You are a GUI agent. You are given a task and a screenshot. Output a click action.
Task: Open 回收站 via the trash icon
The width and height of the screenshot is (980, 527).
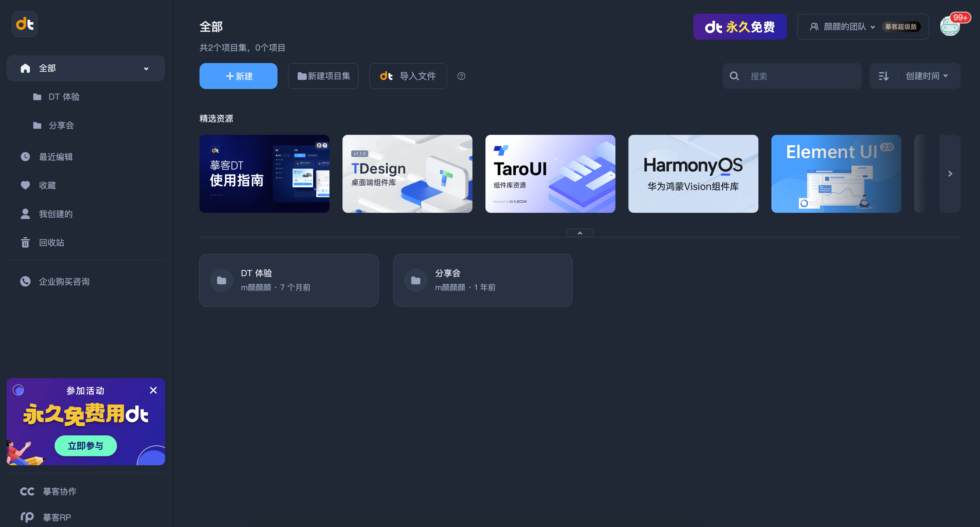(x=25, y=242)
